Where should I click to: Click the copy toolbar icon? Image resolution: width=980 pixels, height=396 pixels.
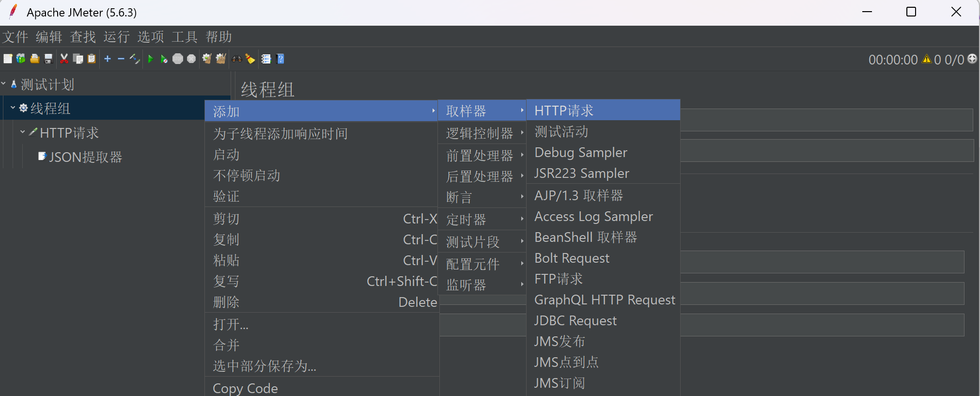pos(78,59)
